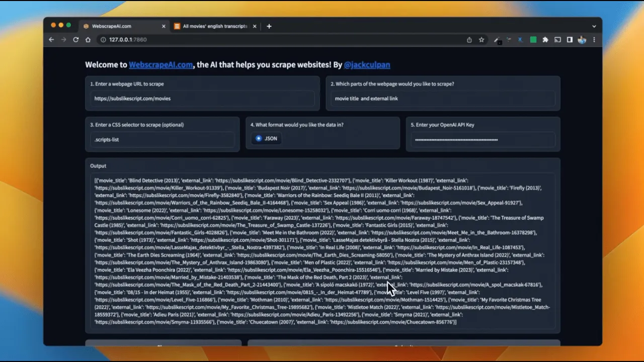Open the cast media icon
Image resolution: width=644 pixels, height=362 pixels.
coord(557,40)
